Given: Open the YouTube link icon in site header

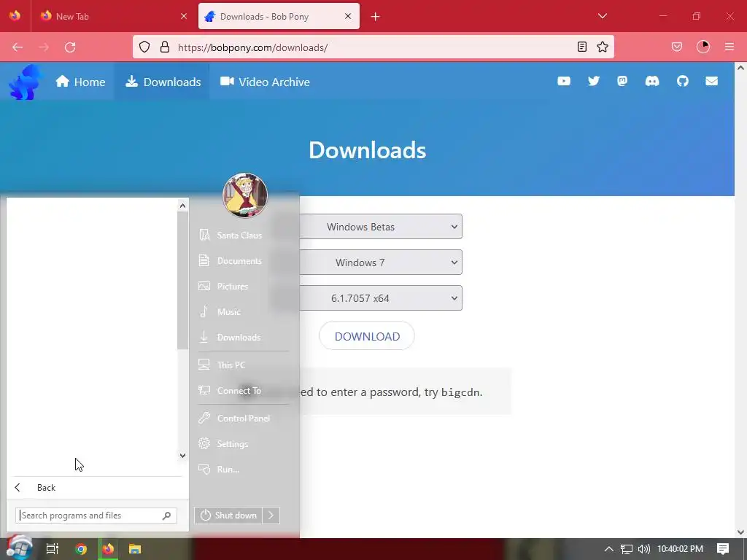Looking at the screenshot, I should [x=564, y=82].
